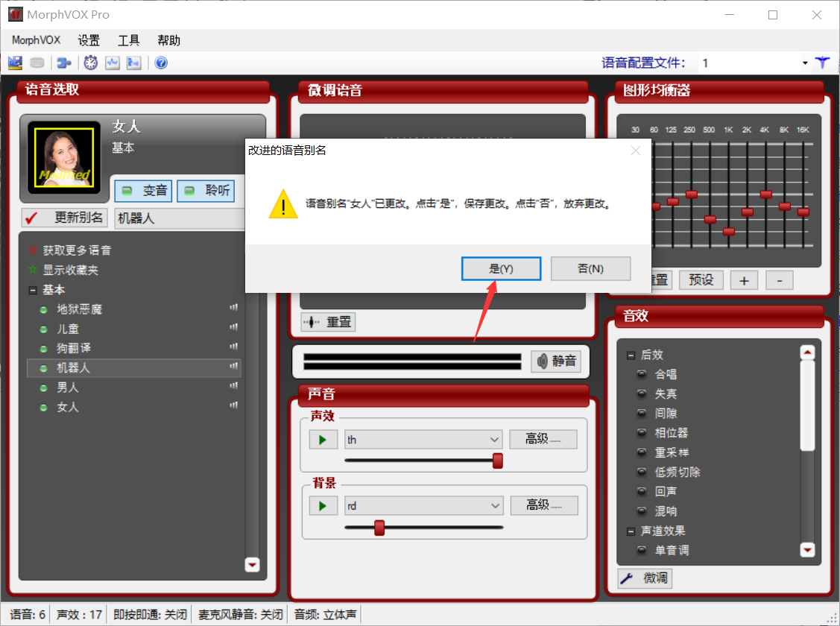Select the 机器人 voice in the list
Image resolution: width=840 pixels, height=626 pixels.
pos(133,367)
